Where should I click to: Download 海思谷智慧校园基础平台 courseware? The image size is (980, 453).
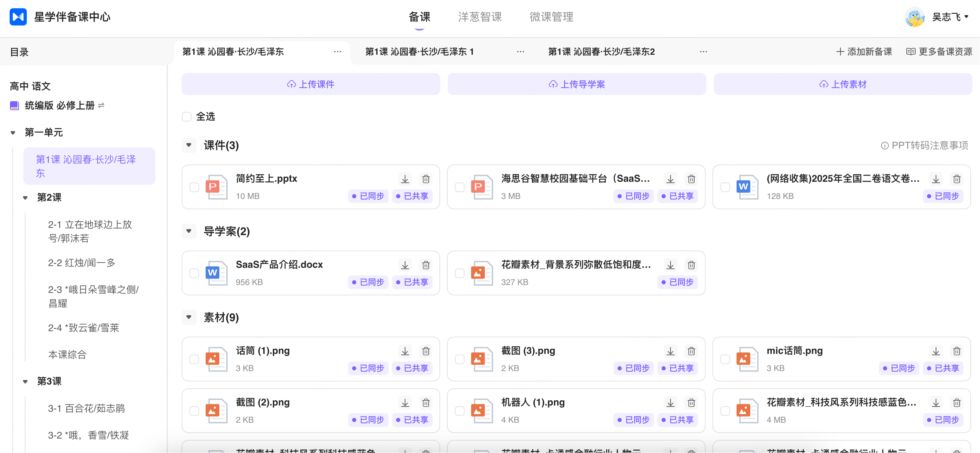pos(670,179)
